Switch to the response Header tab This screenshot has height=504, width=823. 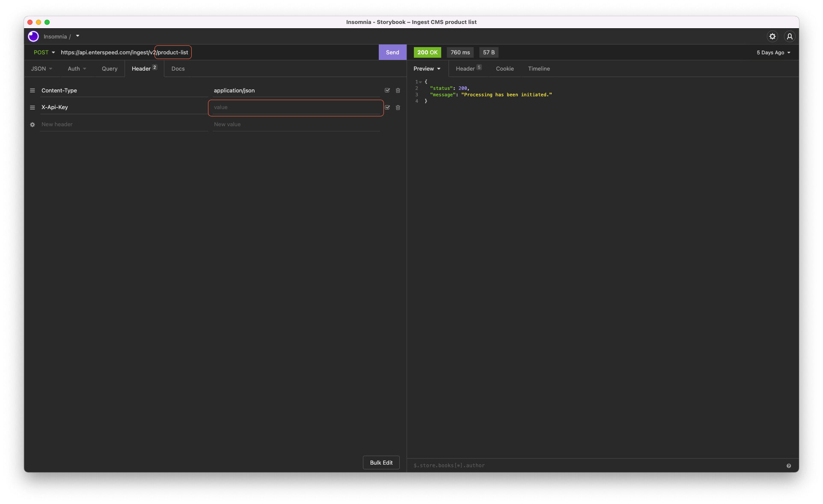(469, 68)
